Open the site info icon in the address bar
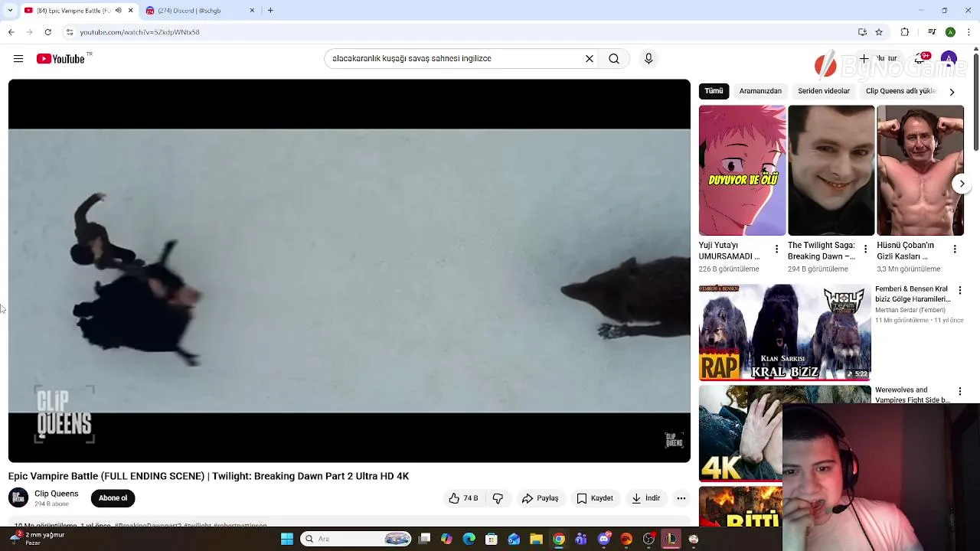 coord(70,32)
